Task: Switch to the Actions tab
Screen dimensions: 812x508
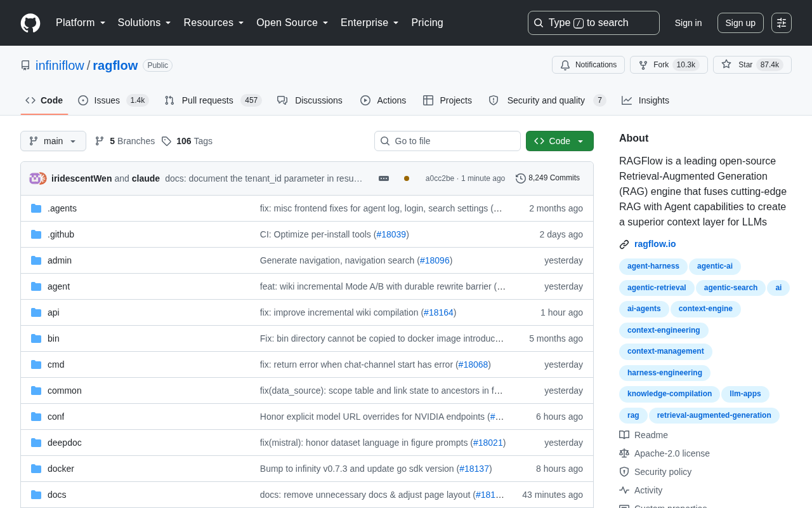Action: tap(383, 100)
